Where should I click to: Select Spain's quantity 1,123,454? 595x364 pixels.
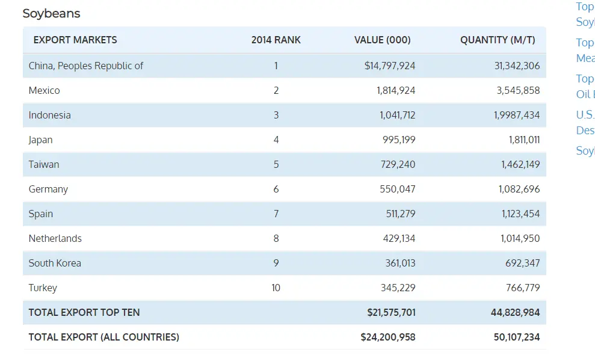[x=520, y=214]
